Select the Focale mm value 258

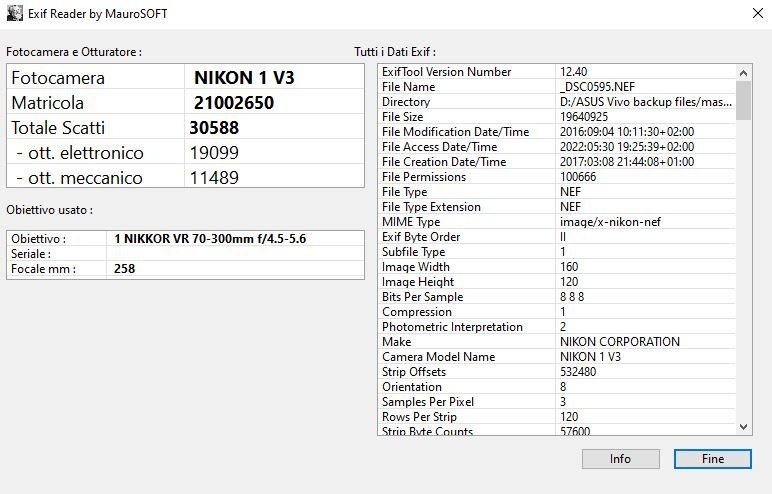click(x=125, y=268)
